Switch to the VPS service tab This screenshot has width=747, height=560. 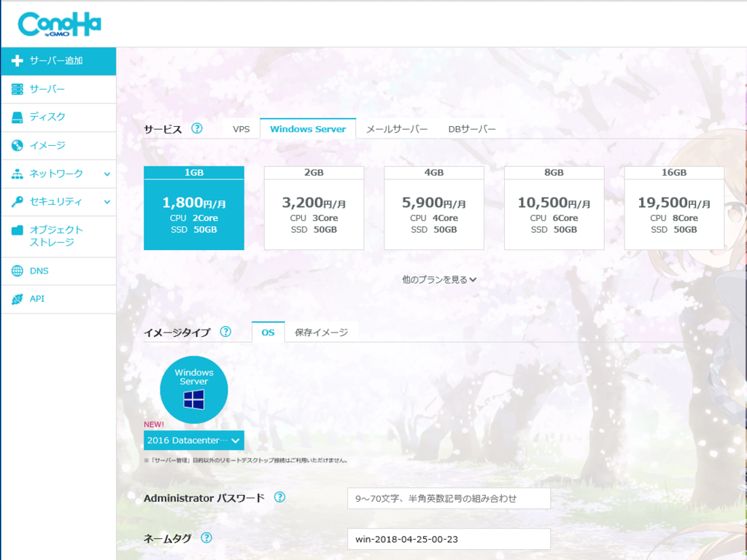(241, 129)
